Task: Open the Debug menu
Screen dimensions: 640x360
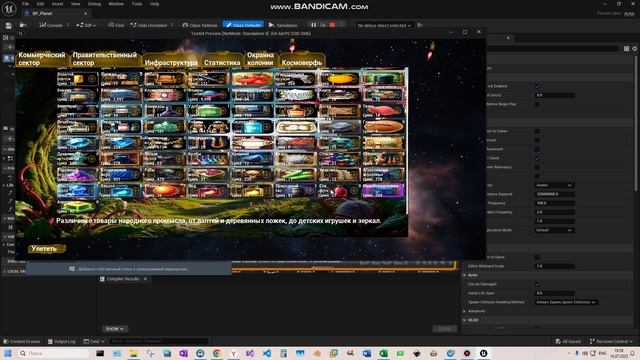Action: tap(94, 4)
